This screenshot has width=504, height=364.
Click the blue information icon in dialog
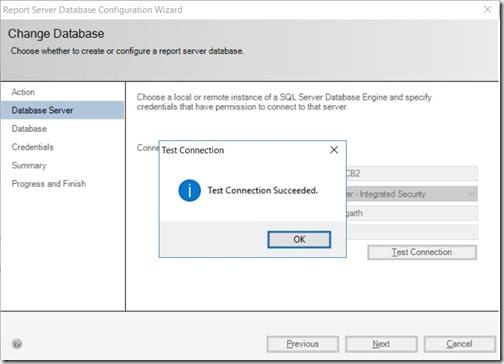pyautogui.click(x=189, y=191)
